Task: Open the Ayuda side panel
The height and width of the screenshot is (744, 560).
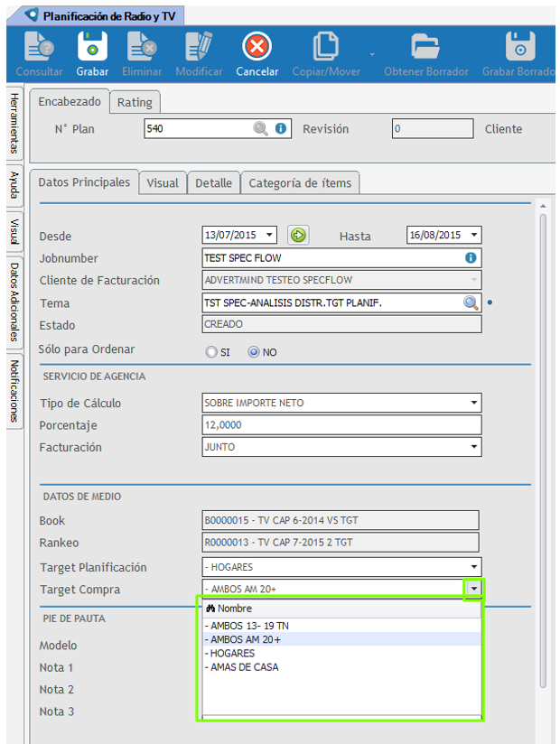Action: (x=14, y=185)
